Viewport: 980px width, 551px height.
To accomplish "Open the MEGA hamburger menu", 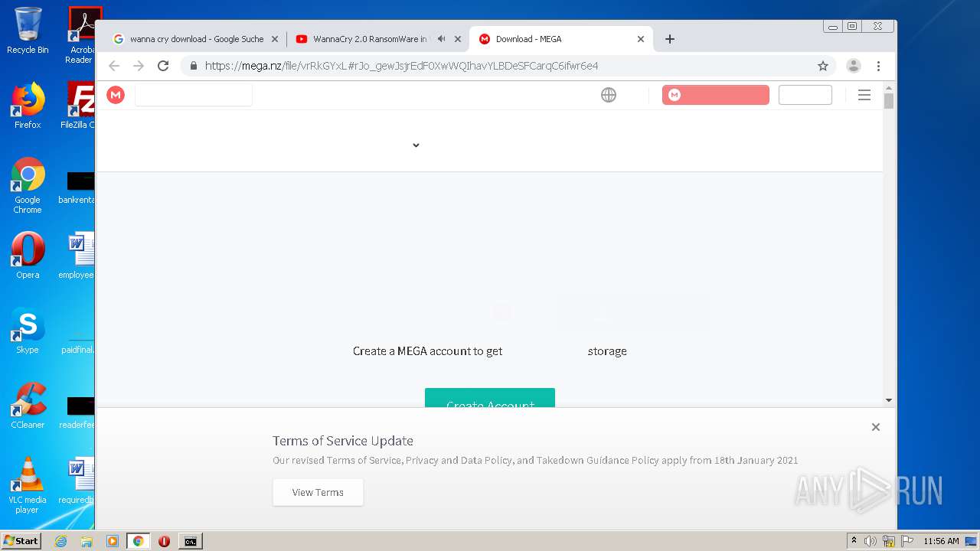I will 864,95.
